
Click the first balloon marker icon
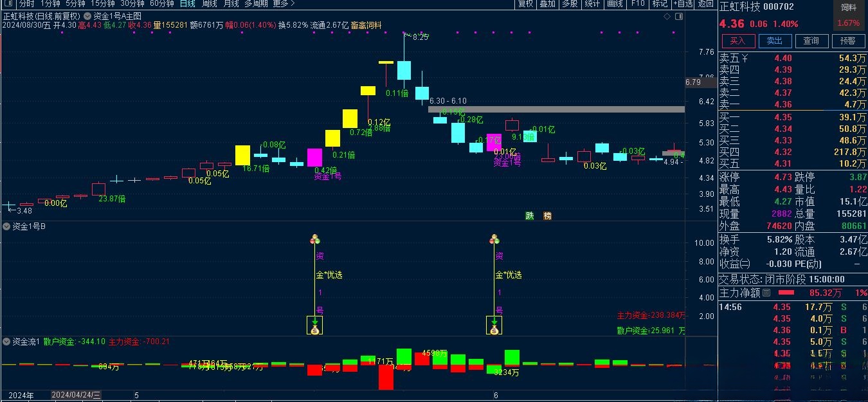click(314, 240)
